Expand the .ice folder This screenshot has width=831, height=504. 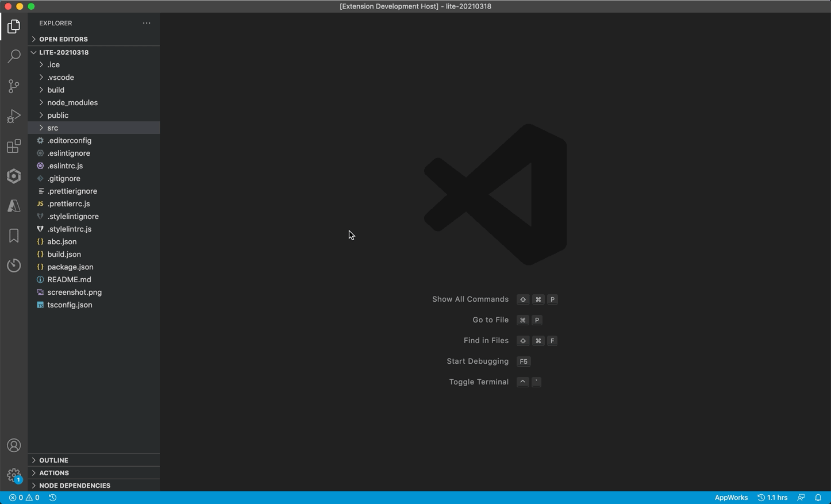[94, 65]
